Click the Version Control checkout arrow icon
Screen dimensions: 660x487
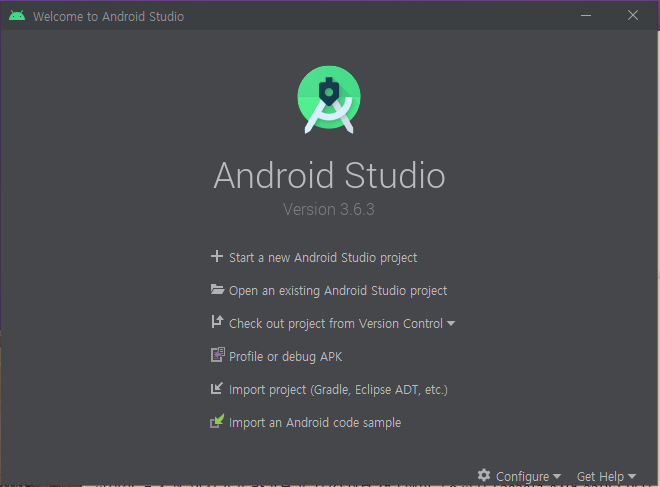click(217, 322)
